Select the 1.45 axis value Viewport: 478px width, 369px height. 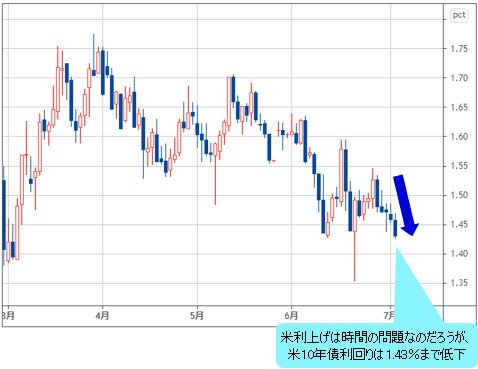[x=459, y=224]
